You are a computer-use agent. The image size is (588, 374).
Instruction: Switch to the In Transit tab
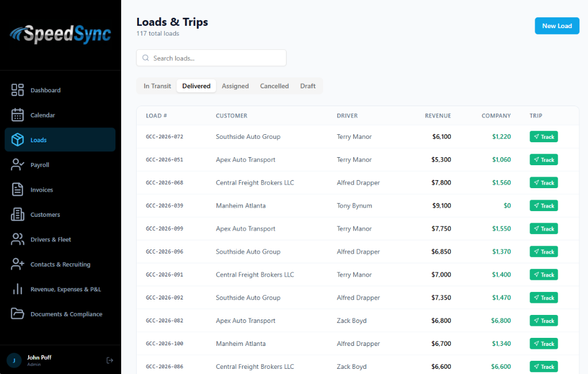(x=157, y=86)
